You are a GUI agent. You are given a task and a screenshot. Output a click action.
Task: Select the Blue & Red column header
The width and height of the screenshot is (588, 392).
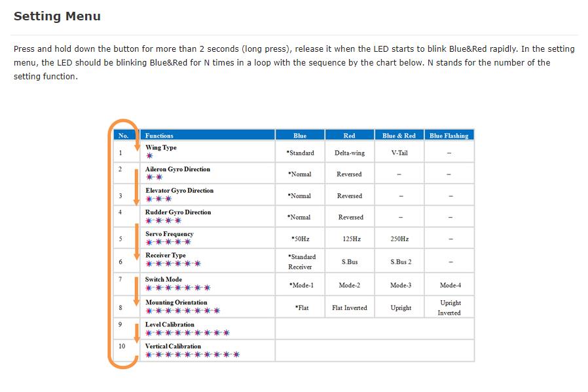pos(399,135)
